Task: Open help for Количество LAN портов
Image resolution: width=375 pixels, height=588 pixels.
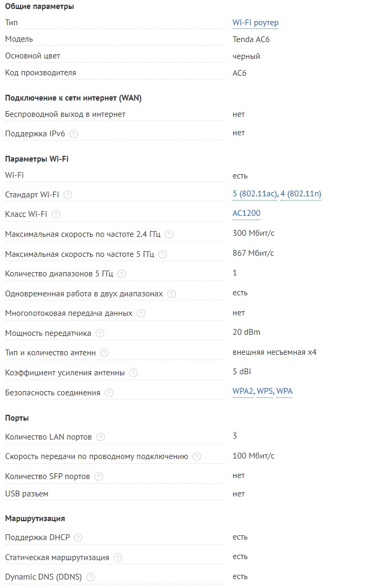Action: [x=101, y=437]
